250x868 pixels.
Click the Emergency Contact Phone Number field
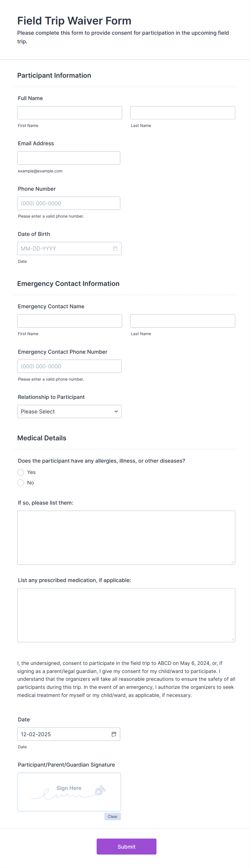[69, 366]
